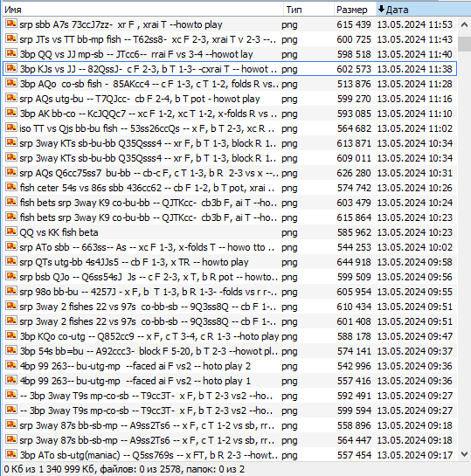Click the icon of '3bp KJs vs JJ' file
Viewport: 471px width, 476px height.
coord(11,68)
